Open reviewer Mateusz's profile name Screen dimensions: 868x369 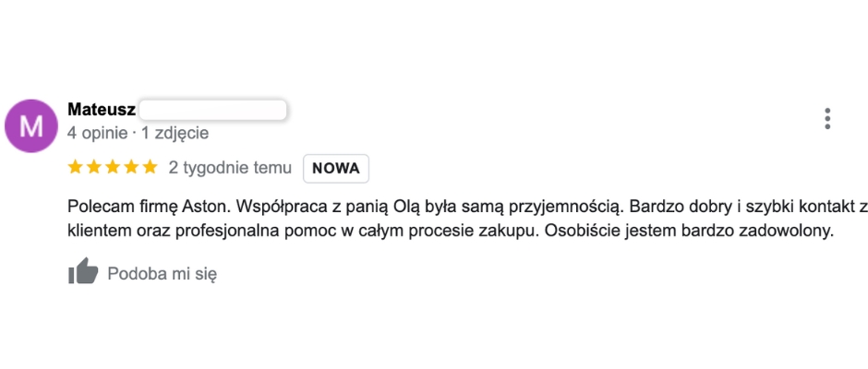[102, 110]
